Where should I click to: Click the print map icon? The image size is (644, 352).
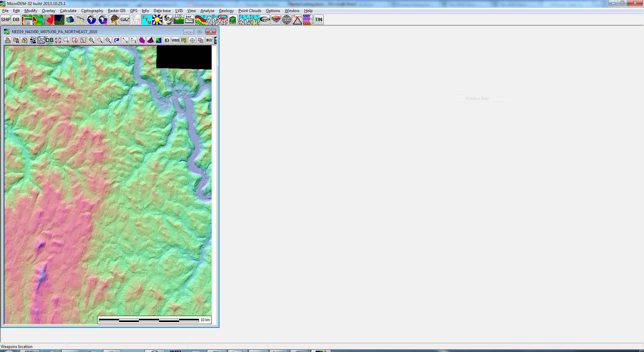[8, 40]
